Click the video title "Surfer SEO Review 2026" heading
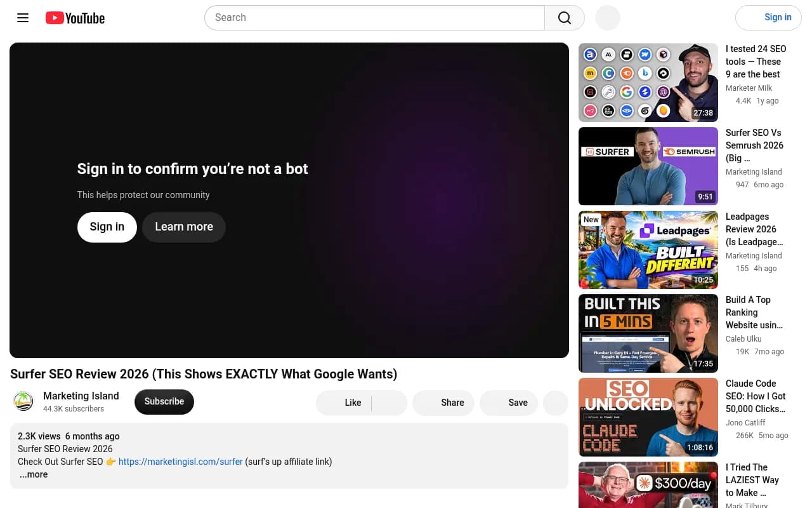This screenshot has height=508, width=812. (x=204, y=374)
